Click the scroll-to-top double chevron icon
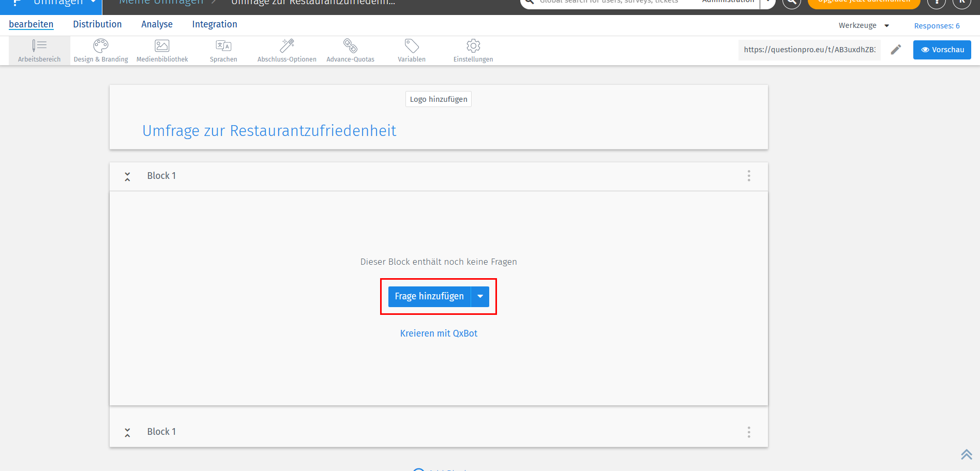Viewport: 980px width, 471px height. pyautogui.click(x=967, y=454)
